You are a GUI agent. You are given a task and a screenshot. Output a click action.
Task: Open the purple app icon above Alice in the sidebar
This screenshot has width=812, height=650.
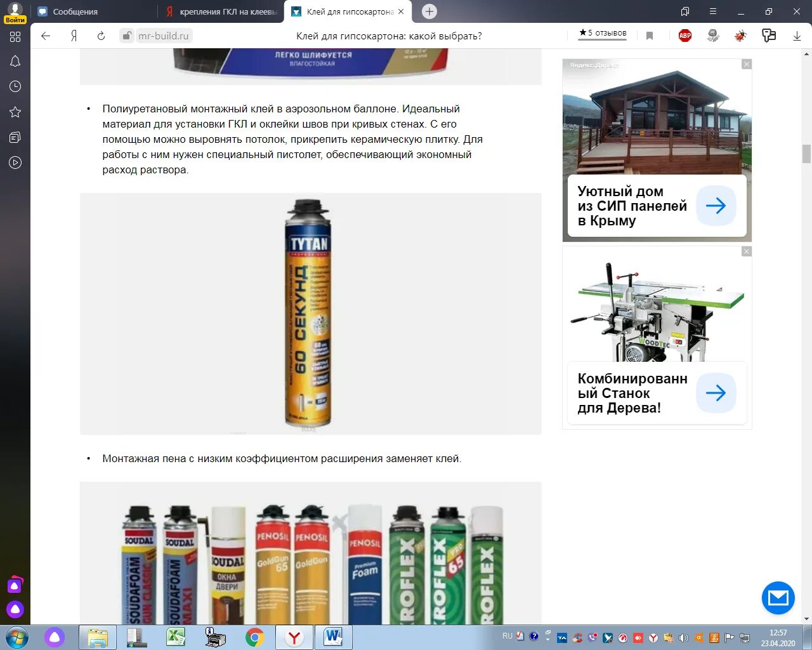15,585
